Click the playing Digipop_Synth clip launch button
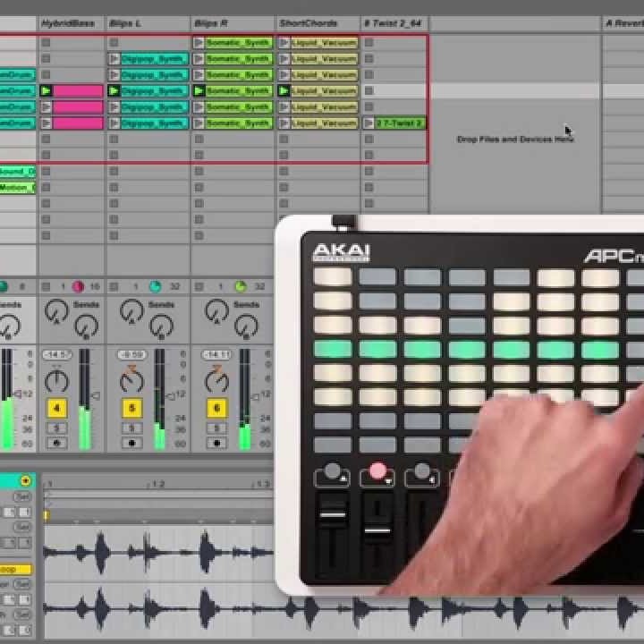Image resolution: width=644 pixels, height=644 pixels. (x=114, y=90)
